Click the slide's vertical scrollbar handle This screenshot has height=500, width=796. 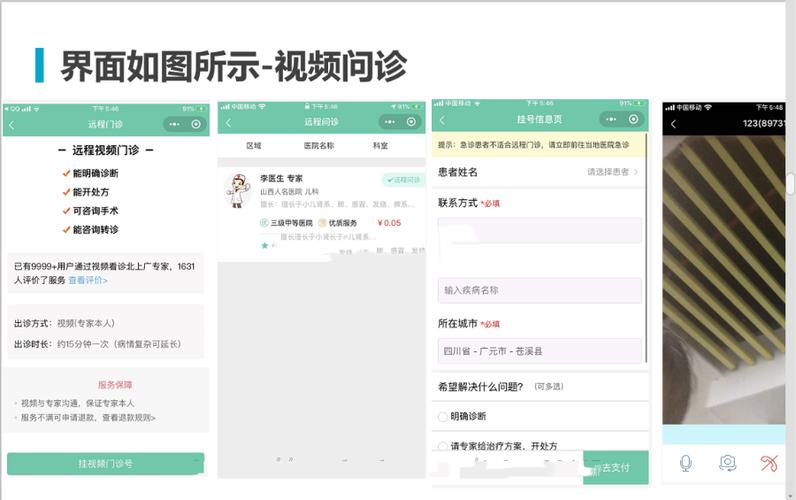pyautogui.click(x=791, y=184)
